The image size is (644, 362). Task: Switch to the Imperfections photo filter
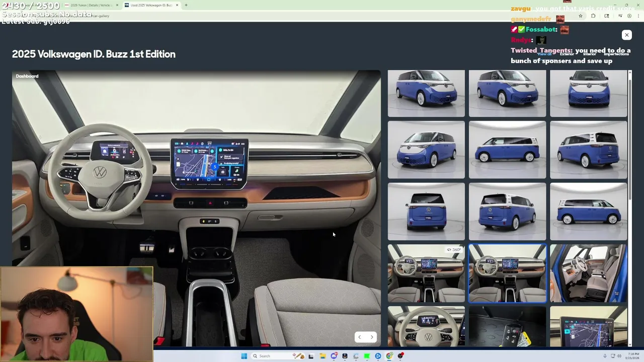[616, 54]
